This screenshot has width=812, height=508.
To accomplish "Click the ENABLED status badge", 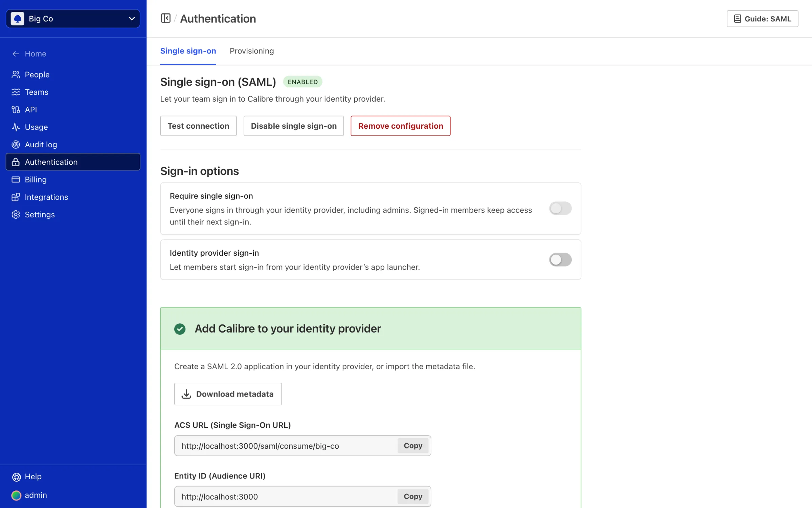I will pyautogui.click(x=303, y=82).
